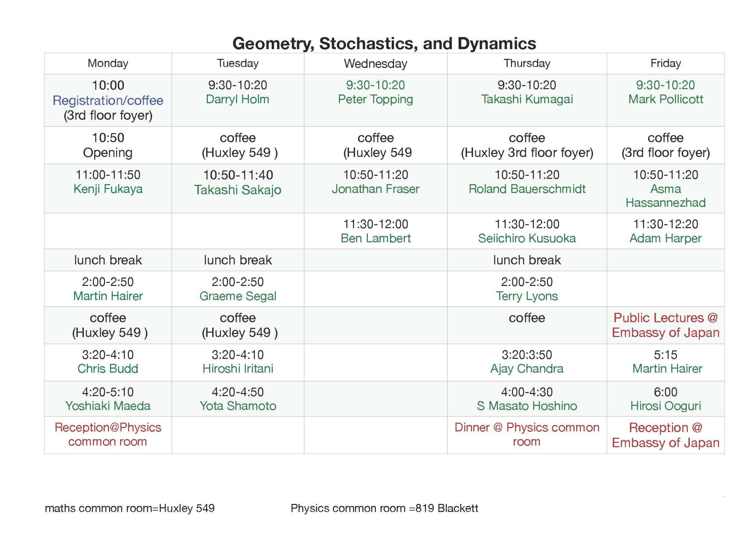Select Graeme Segal's talk
Screen dimensions: 756x536
237,296
